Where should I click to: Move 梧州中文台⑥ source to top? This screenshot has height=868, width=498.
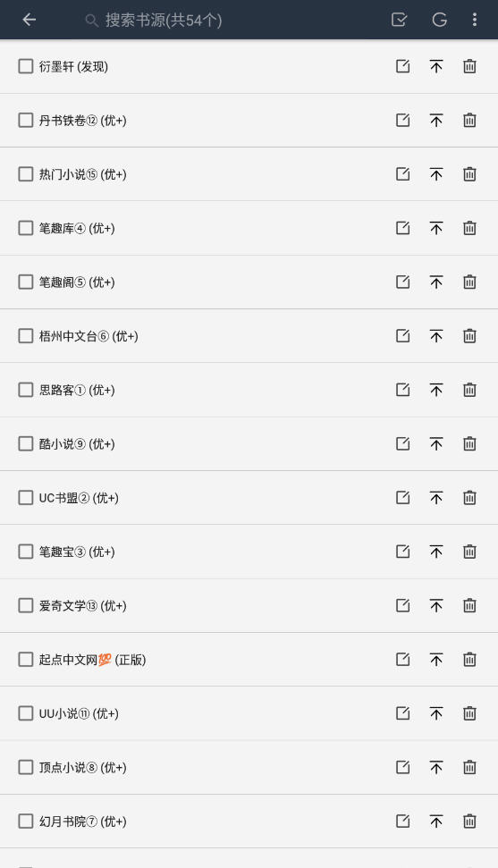436,336
